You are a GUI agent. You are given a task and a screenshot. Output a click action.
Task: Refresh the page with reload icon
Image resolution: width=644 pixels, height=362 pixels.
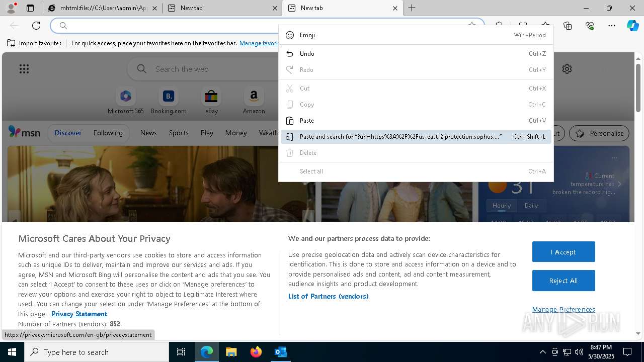[x=36, y=26]
